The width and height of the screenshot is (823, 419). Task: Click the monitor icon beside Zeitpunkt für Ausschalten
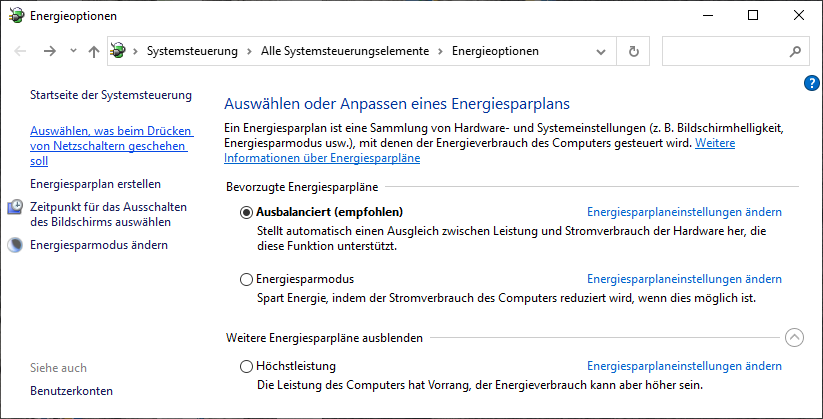15,207
